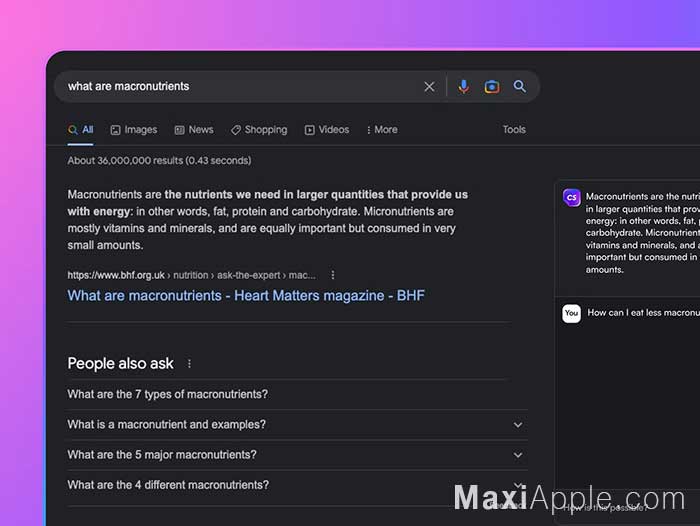Open the More search categories menu
The width and height of the screenshot is (700, 526).
pos(382,130)
